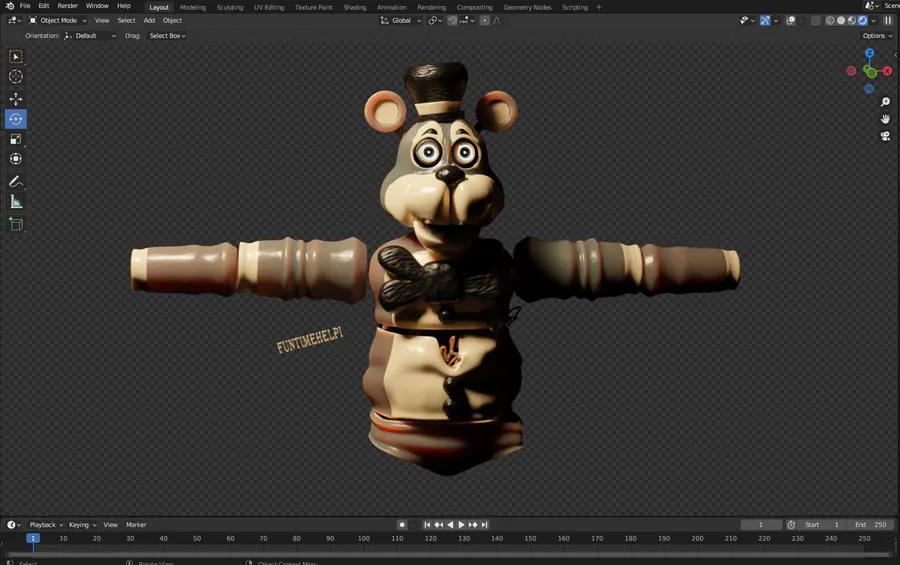Image resolution: width=900 pixels, height=565 pixels.
Task: Open the timeline Marker menu
Action: [136, 525]
